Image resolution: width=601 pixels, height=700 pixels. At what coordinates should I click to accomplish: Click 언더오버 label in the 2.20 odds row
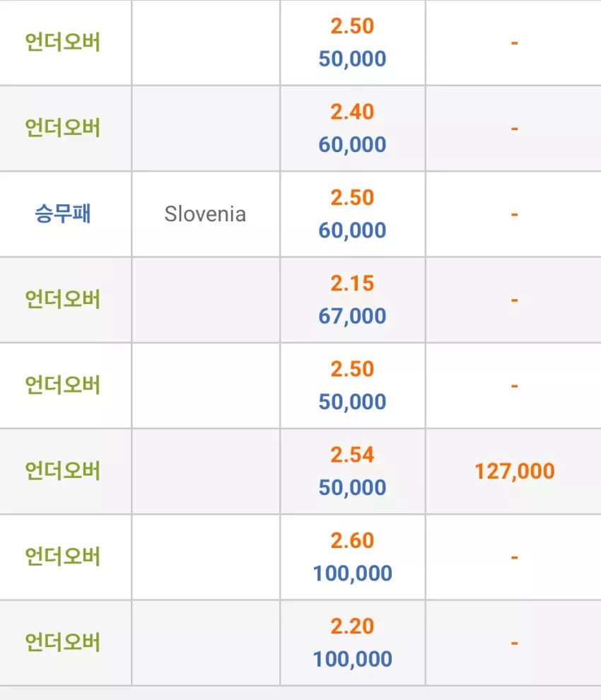tap(63, 643)
